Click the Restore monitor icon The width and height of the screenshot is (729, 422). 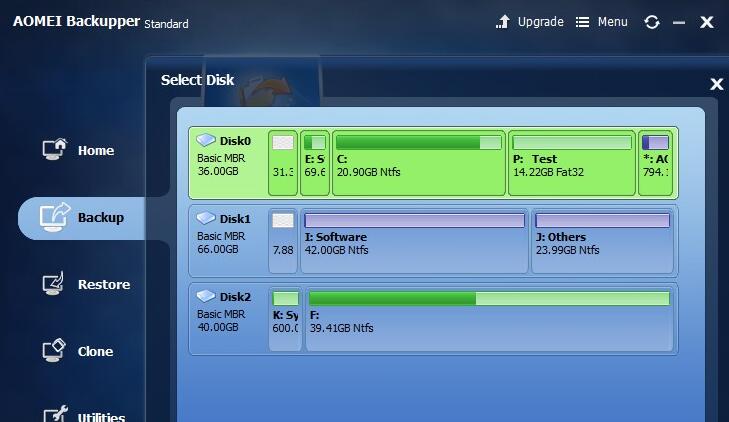coord(53,284)
